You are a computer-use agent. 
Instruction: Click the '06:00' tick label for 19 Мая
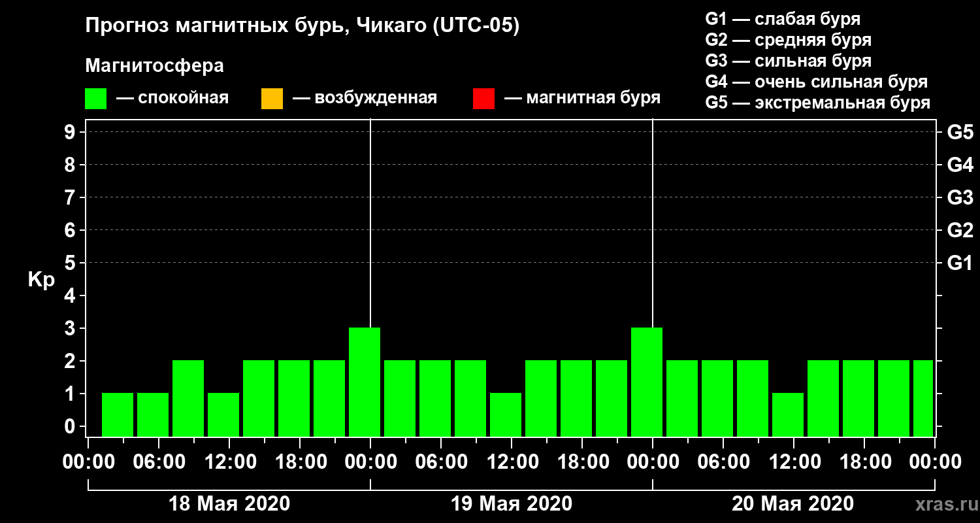pyautogui.click(x=441, y=462)
